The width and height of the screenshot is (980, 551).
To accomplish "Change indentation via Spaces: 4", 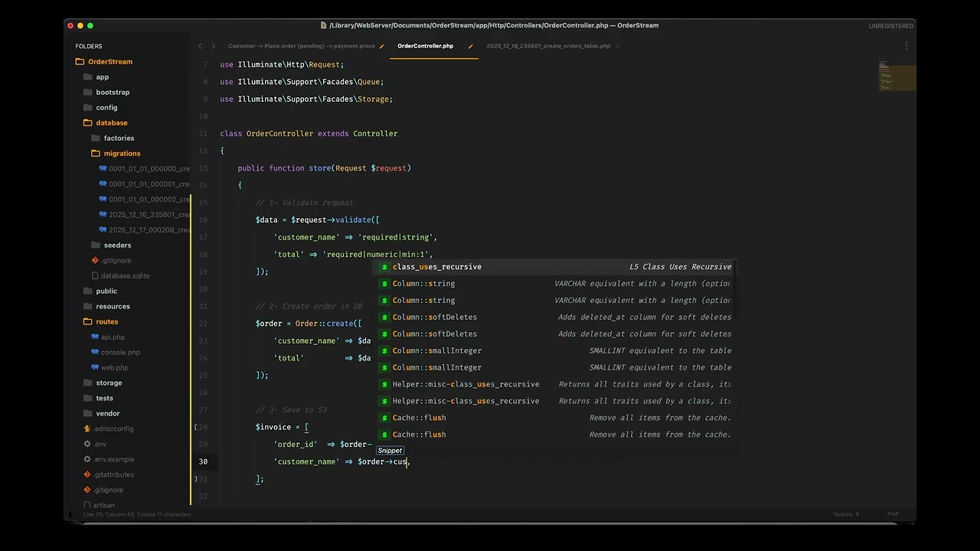I will [846, 514].
